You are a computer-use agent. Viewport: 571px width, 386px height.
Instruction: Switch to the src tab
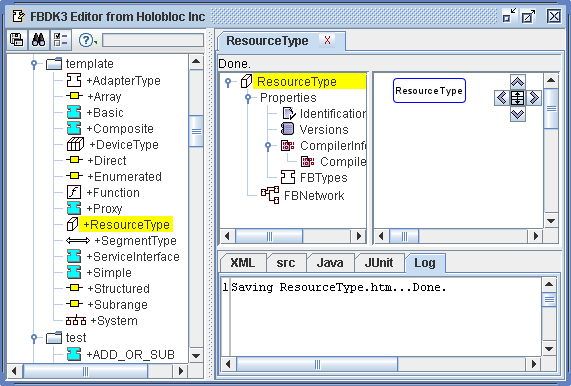click(x=286, y=263)
